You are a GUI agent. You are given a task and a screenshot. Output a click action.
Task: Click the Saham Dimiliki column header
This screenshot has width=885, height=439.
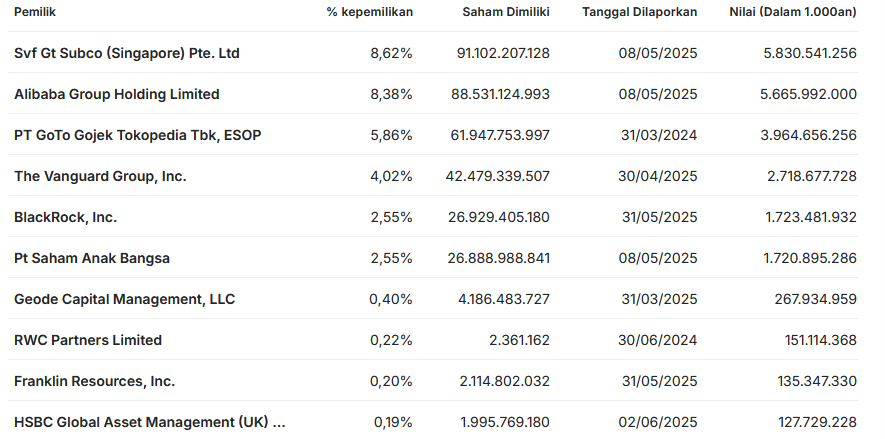click(x=505, y=11)
